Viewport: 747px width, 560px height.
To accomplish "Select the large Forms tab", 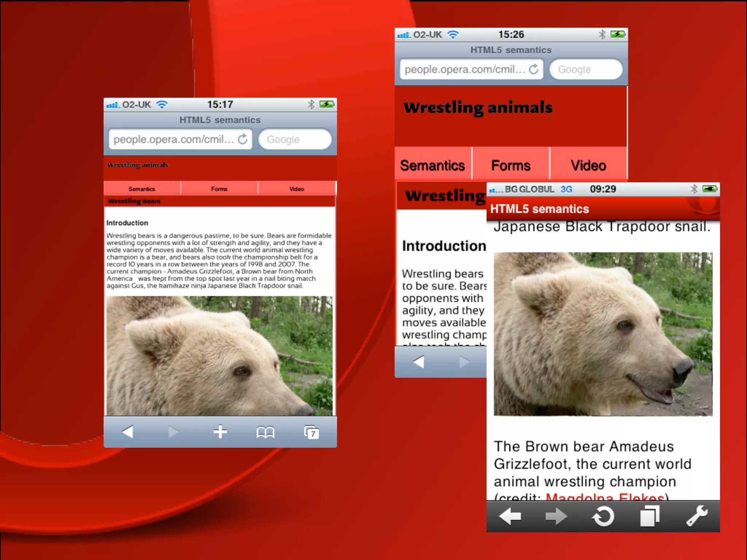I will (x=511, y=166).
